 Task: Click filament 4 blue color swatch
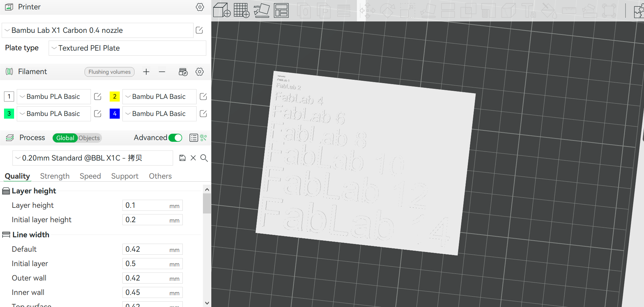pos(115,114)
